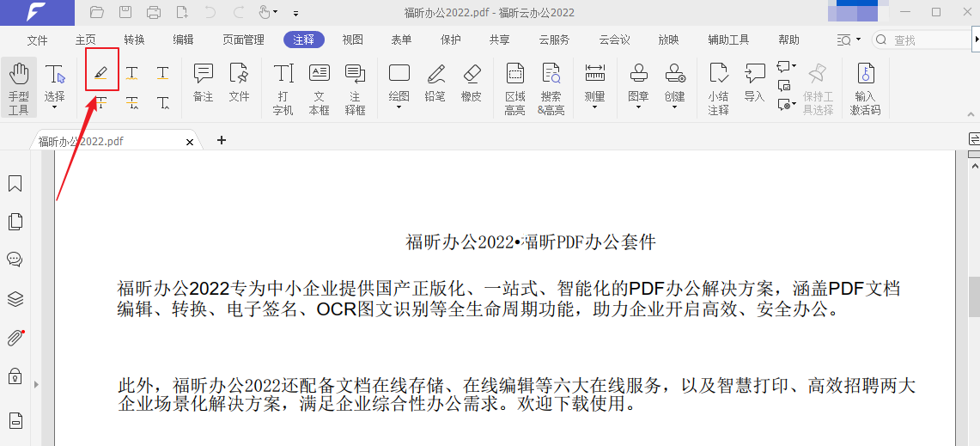Close the 福昕办公2022.pdf tab

[190, 142]
